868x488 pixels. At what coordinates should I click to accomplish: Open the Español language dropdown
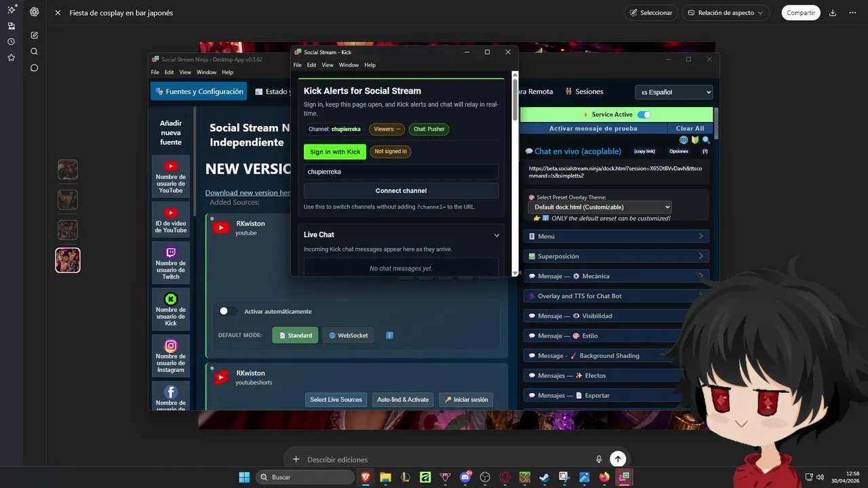click(x=673, y=92)
